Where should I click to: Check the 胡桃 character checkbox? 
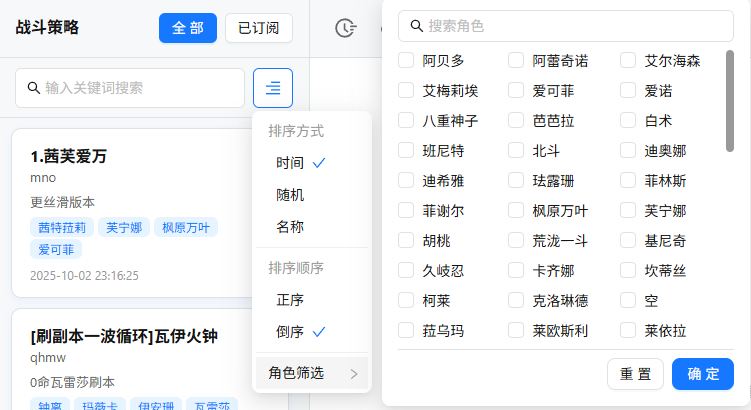click(407, 241)
